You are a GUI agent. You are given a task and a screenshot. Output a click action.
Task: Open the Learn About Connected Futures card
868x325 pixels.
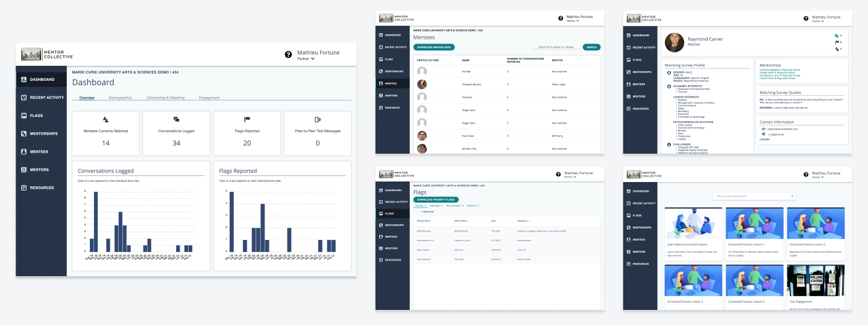[x=693, y=235]
